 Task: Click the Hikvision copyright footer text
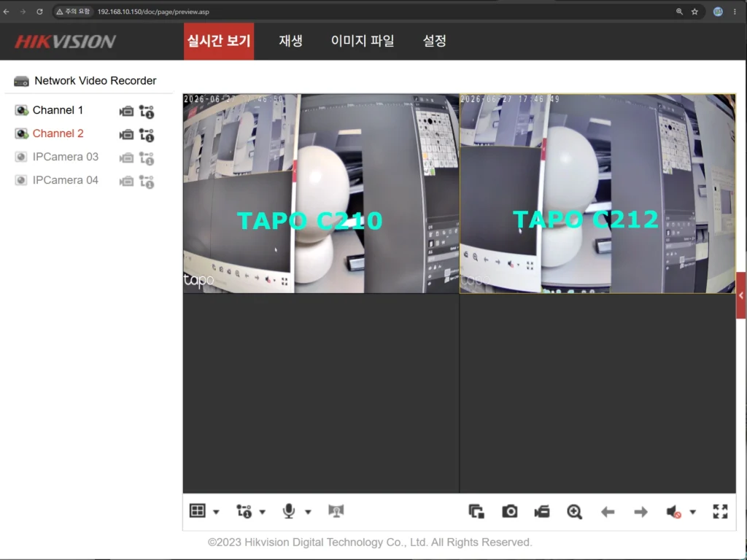[370, 542]
